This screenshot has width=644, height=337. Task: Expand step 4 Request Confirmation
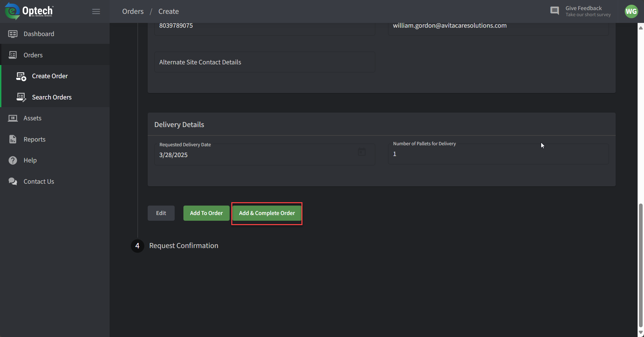pyautogui.click(x=183, y=246)
